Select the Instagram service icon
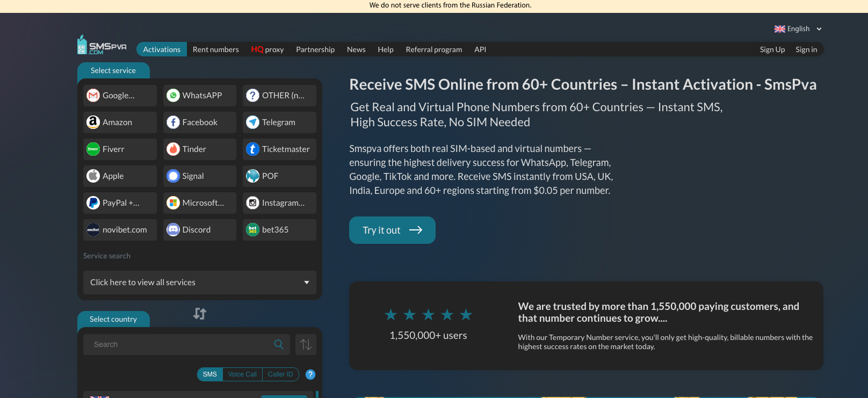Image resolution: width=868 pixels, height=398 pixels. [253, 203]
